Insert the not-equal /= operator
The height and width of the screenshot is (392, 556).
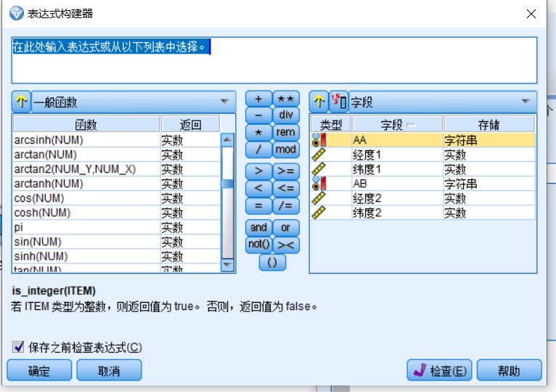point(286,205)
